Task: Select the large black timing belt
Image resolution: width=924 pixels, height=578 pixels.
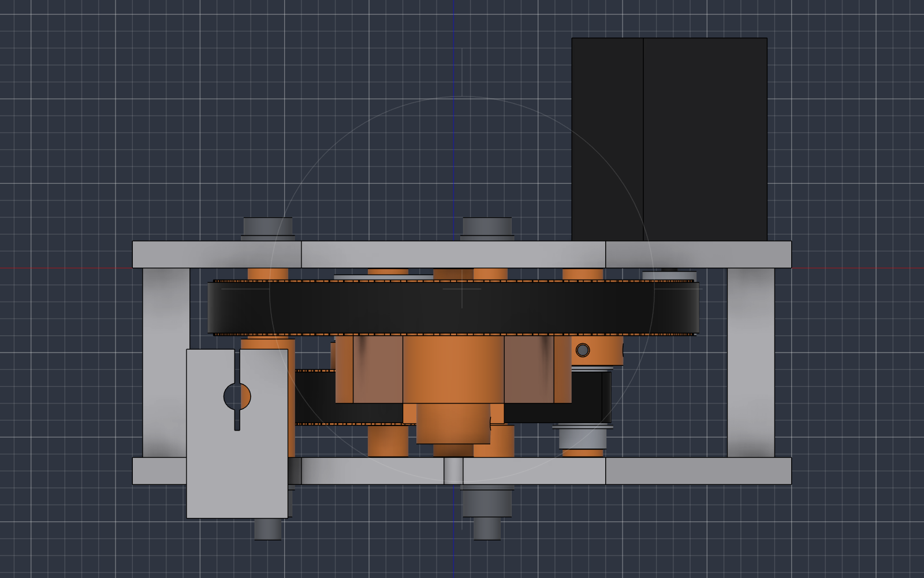Action: point(453,307)
